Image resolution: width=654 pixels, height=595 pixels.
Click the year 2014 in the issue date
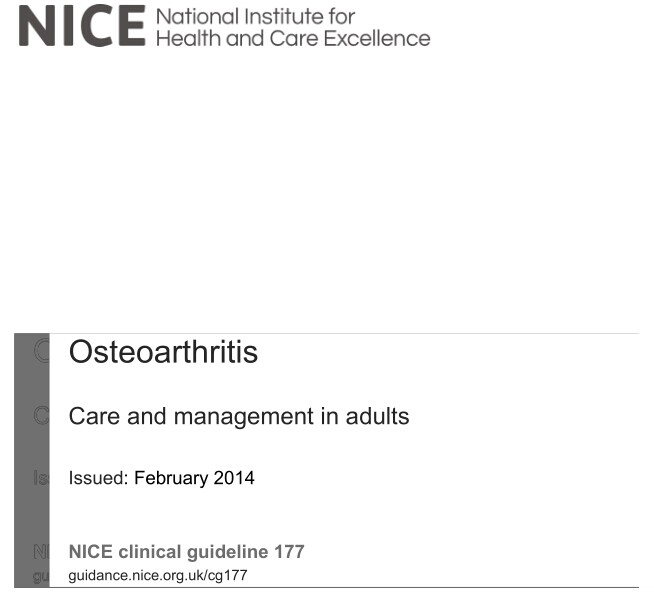234,478
